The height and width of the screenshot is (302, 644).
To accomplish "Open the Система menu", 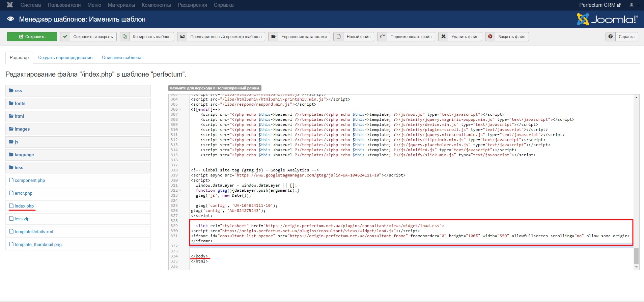I will 31,5.
